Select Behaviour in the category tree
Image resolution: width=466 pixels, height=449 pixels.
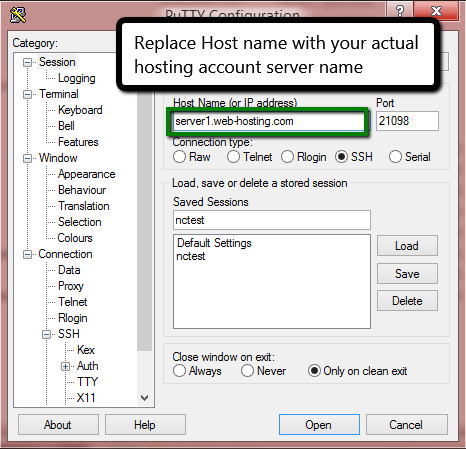82,190
